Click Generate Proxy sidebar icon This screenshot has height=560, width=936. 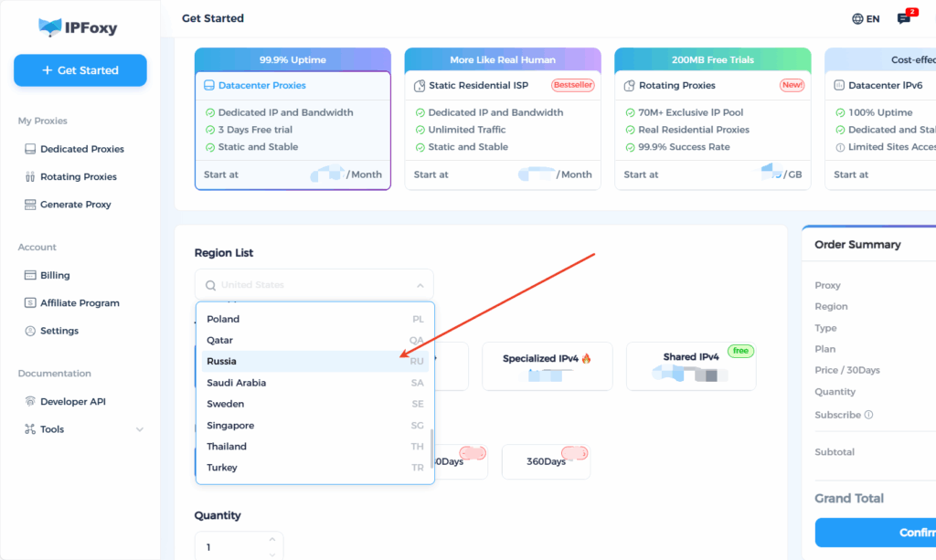[x=30, y=205]
